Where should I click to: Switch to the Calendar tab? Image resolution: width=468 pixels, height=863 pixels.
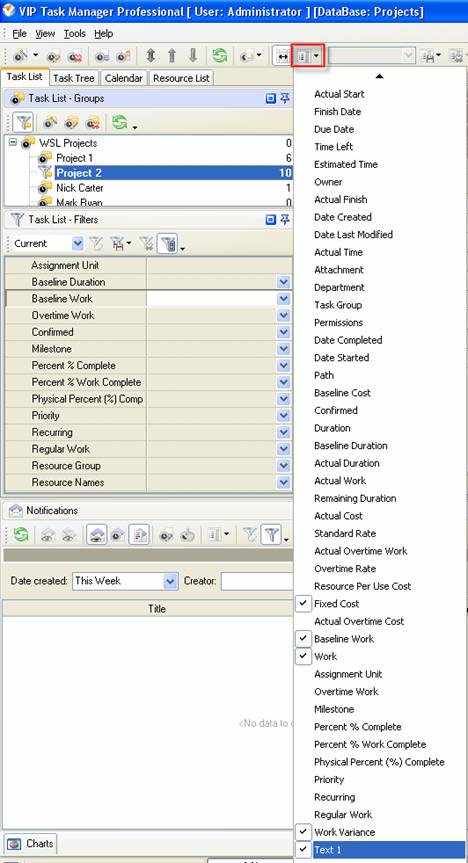click(x=123, y=78)
